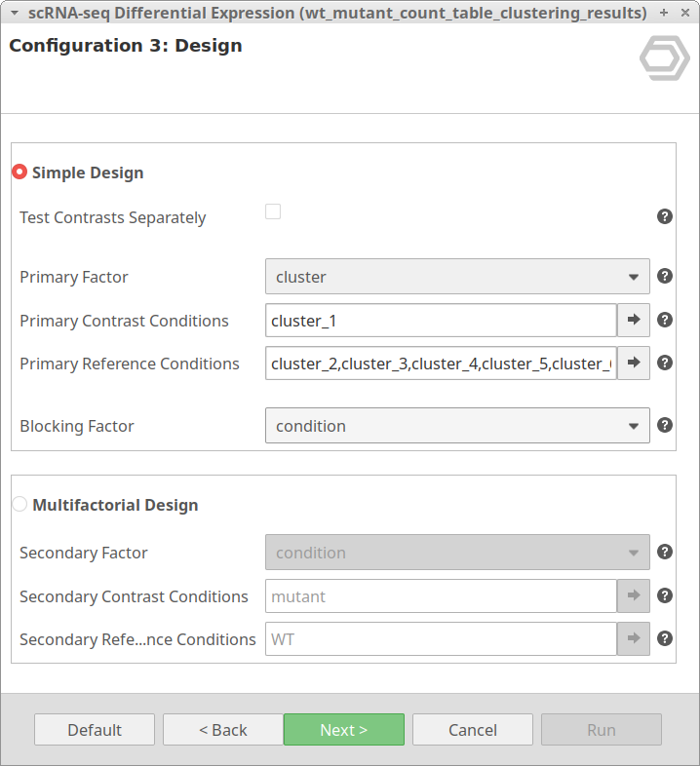Open the Primary Factor dropdown
The height and width of the screenshot is (766, 700).
point(457,277)
